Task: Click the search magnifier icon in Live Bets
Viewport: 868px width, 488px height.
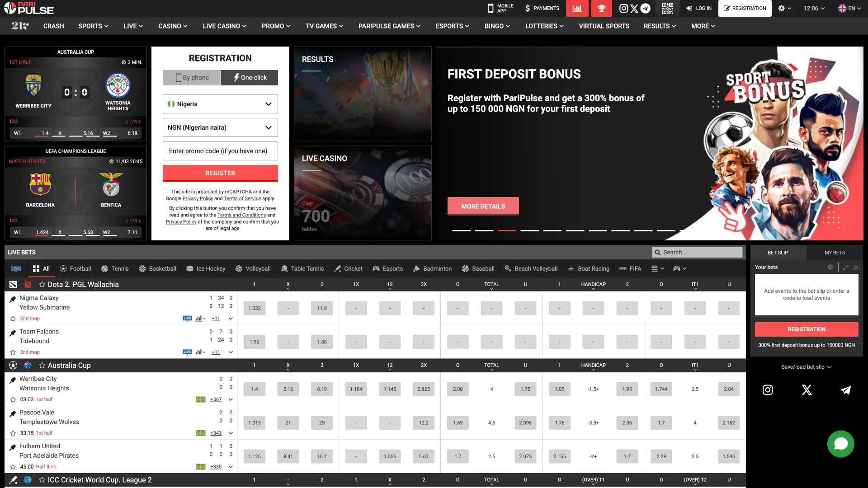Action: (658, 253)
